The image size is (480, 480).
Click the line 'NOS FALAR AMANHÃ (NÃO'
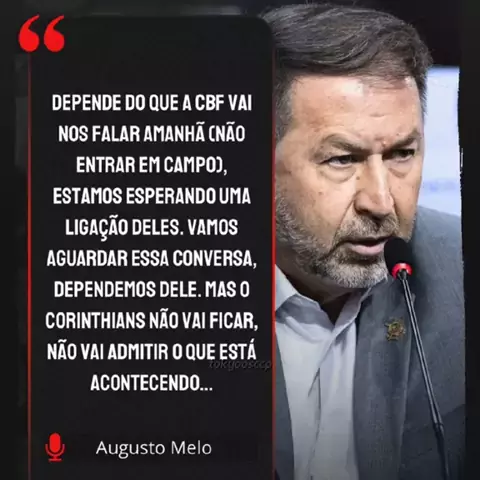click(x=152, y=134)
